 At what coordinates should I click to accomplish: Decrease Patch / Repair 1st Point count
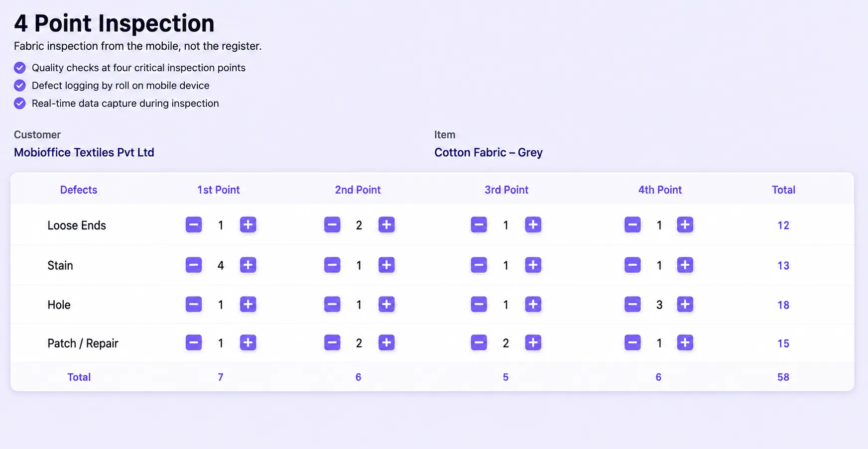(194, 343)
